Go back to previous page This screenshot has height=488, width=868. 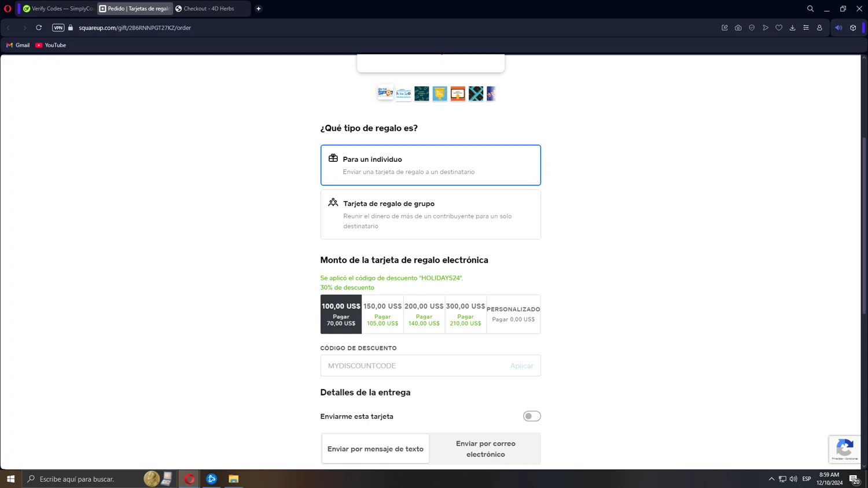click(9, 28)
